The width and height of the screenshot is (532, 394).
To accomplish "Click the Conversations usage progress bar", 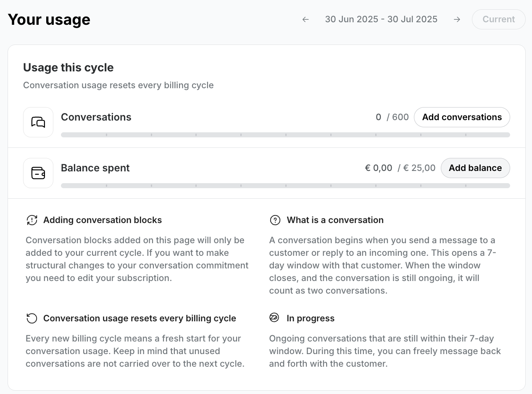I will 285,135.
